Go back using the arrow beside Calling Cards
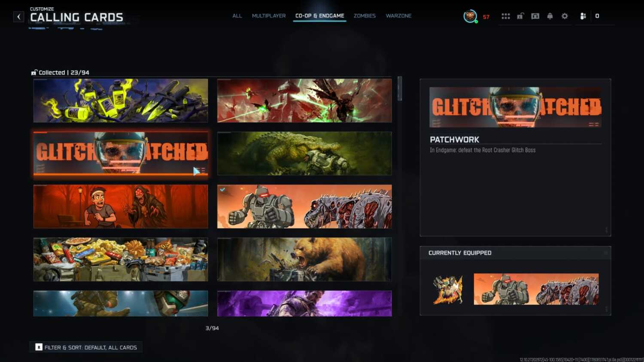Image resolution: width=644 pixels, height=362 pixels. click(18, 17)
